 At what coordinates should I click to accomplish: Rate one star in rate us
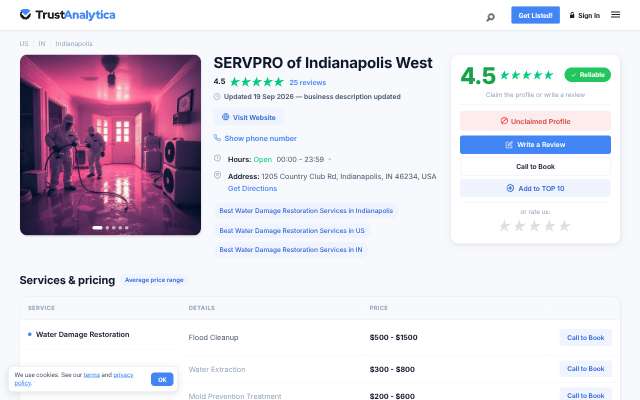pyautogui.click(x=504, y=226)
